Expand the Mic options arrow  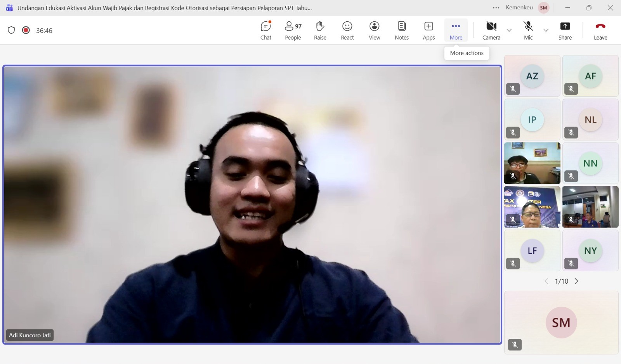(x=546, y=30)
